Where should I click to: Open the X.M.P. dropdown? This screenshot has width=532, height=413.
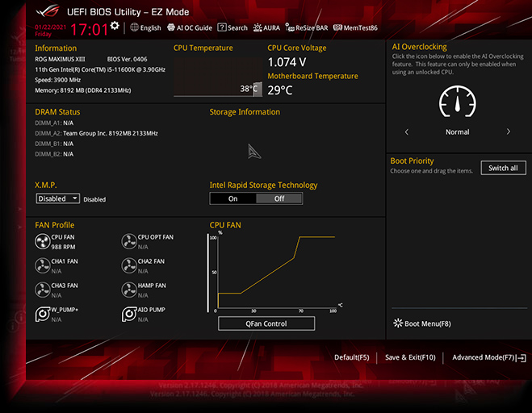coord(58,198)
